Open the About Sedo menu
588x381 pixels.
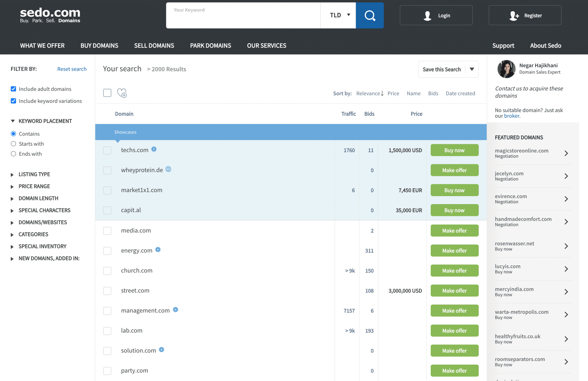point(546,46)
